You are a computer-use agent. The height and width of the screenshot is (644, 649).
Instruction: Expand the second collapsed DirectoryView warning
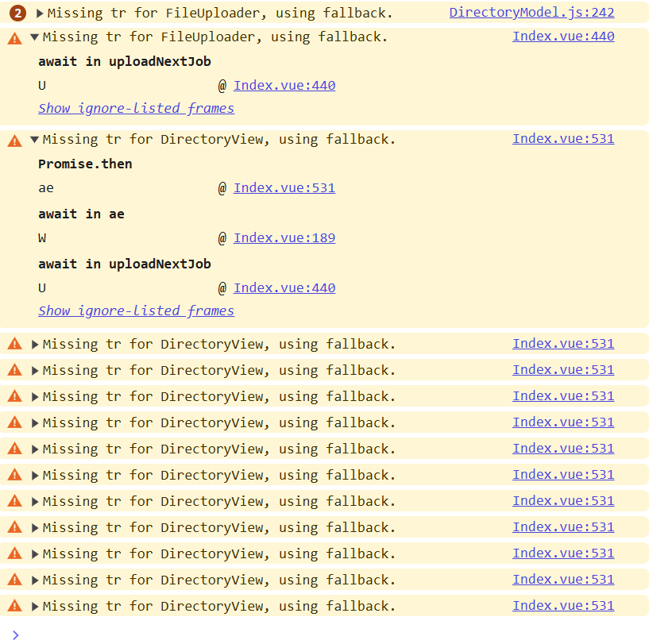click(x=35, y=369)
